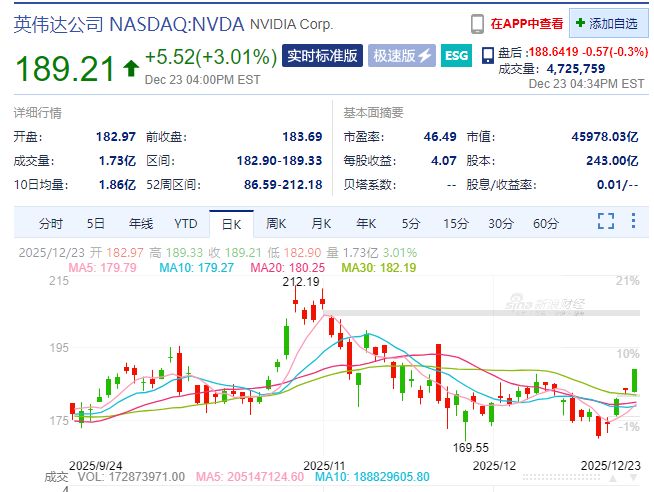Click the 添加自选 add to watchlist button
Image resolution: width=654 pixels, height=492 pixels.
609,23
